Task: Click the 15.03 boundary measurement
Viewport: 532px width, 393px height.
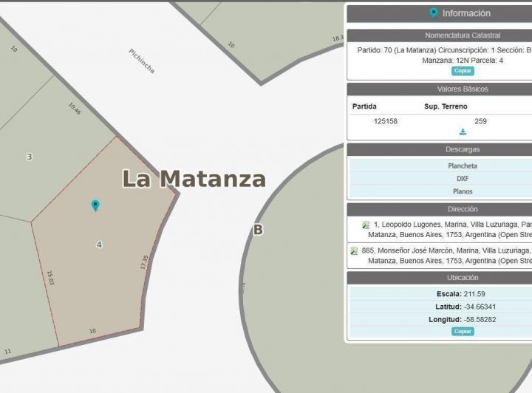Action: [x=50, y=277]
